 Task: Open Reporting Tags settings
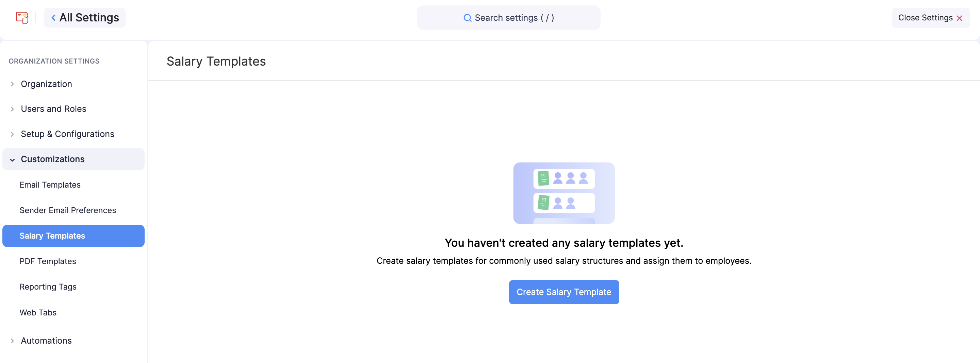(48, 287)
